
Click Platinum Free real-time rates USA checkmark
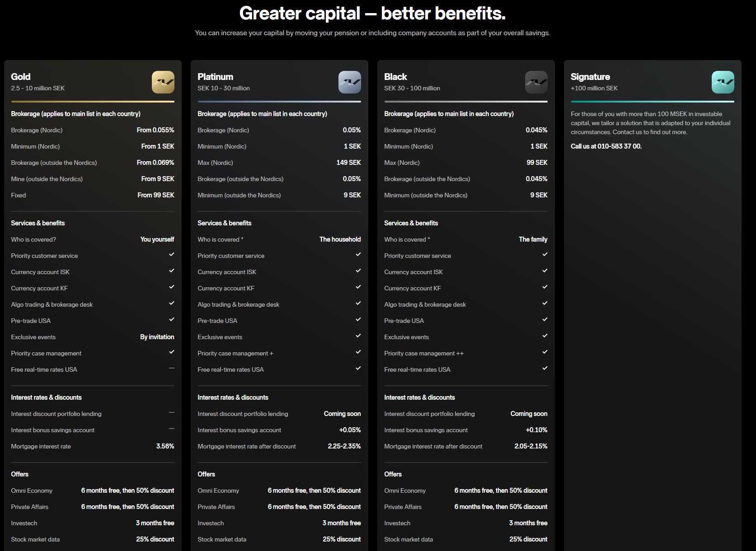click(x=358, y=369)
